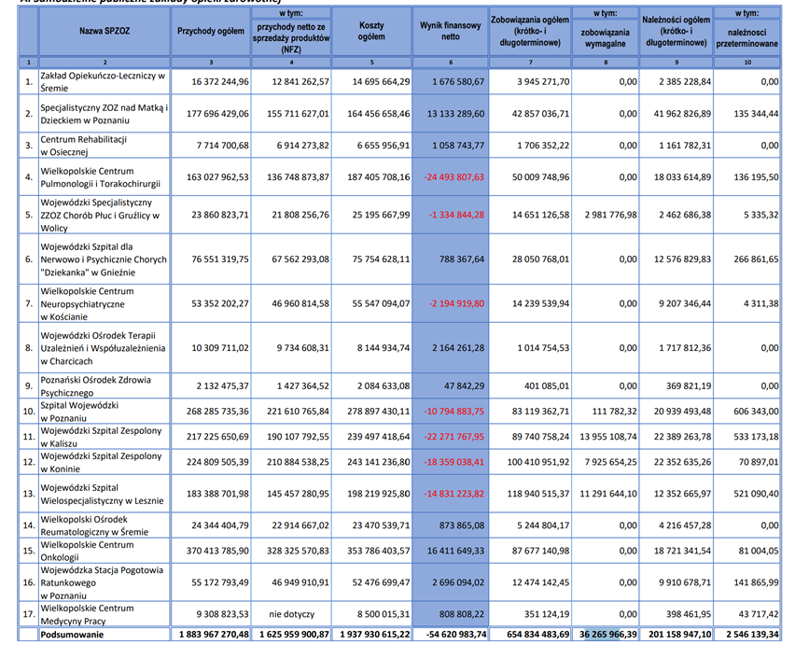Click the red value -2 194 919,80
The width and height of the screenshot is (809, 672).
coord(456,303)
